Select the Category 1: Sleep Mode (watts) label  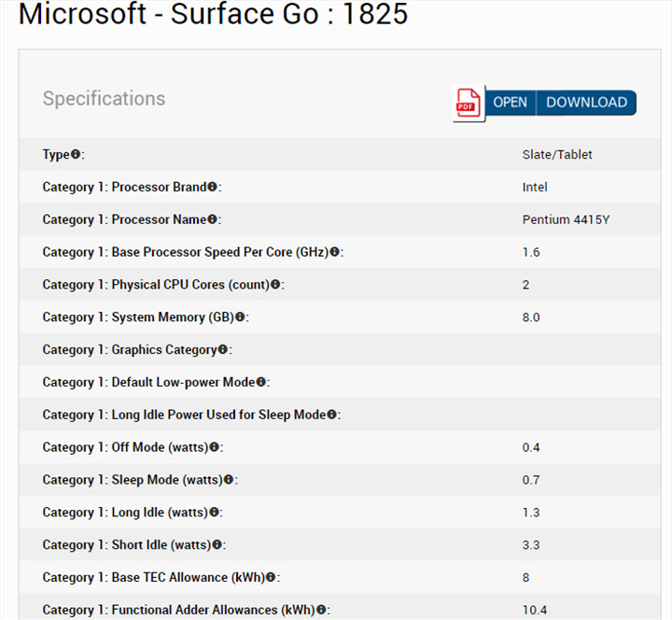point(133,480)
